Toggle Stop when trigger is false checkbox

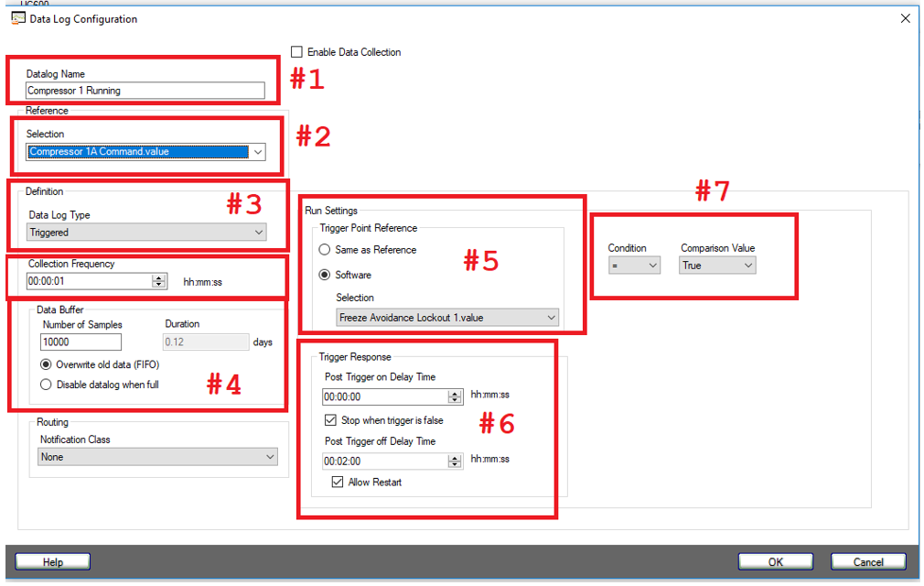330,420
